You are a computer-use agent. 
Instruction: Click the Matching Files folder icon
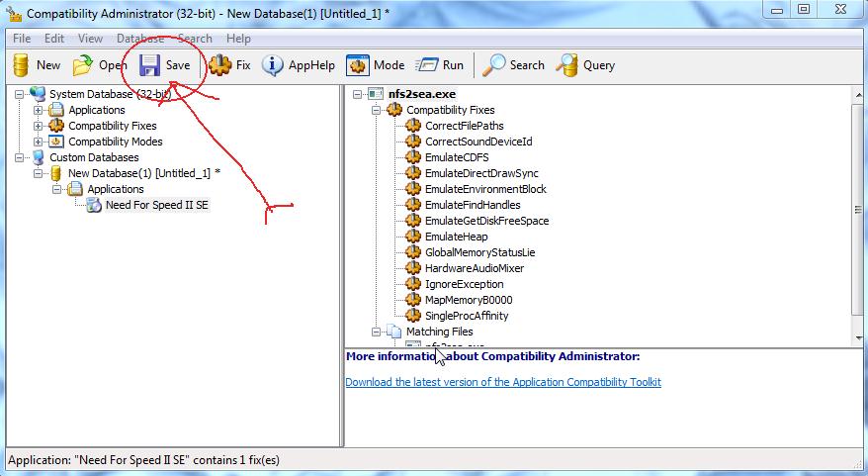[393, 332]
